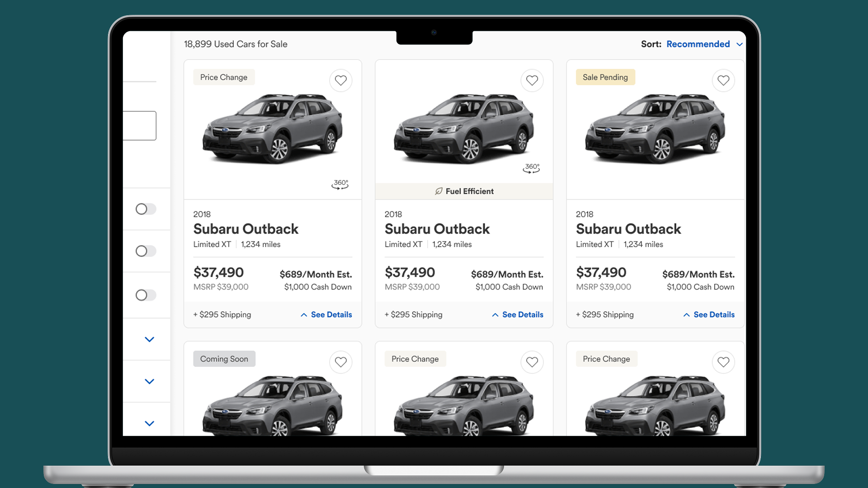868x488 pixels.
Task: Toggle the third sidebar filter switch
Action: pos(146,295)
